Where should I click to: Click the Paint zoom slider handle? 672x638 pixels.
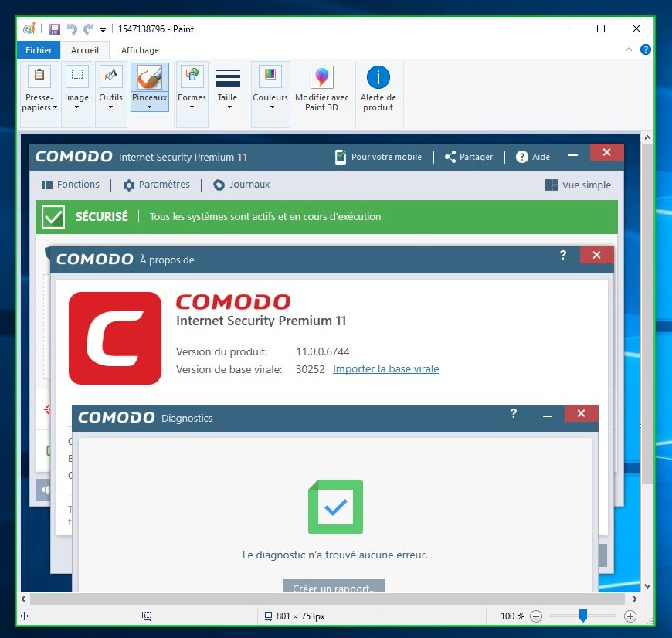pyautogui.click(x=583, y=616)
